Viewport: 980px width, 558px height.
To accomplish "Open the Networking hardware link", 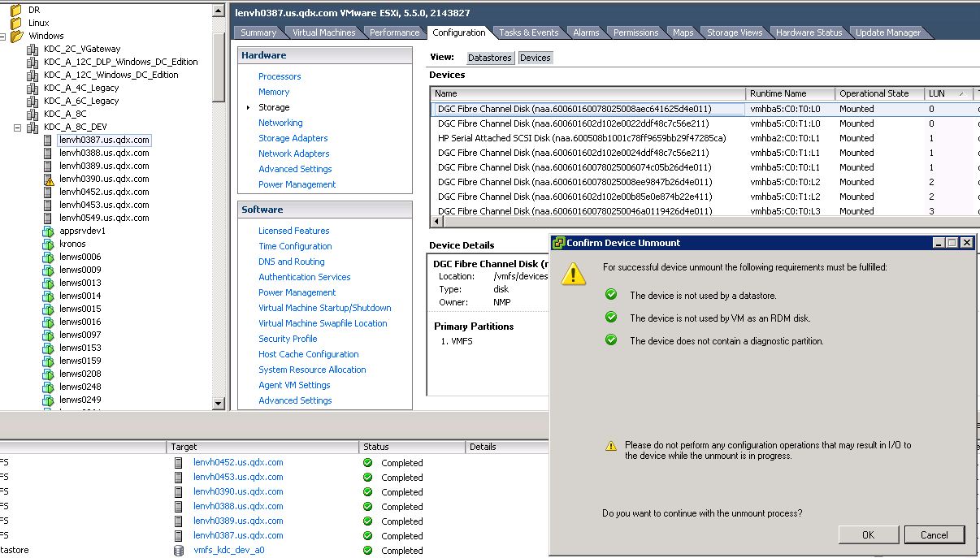I will (280, 123).
